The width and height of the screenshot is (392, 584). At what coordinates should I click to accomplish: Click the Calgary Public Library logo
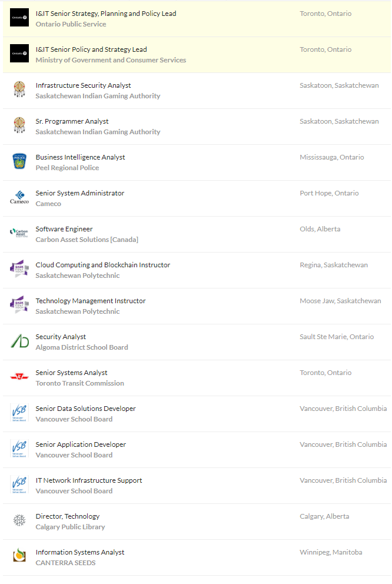(x=19, y=520)
